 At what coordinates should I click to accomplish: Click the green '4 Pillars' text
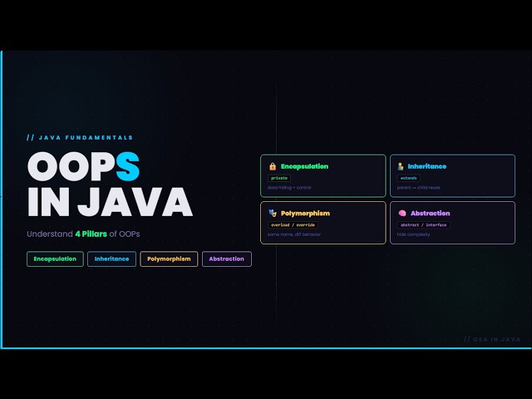click(x=91, y=234)
